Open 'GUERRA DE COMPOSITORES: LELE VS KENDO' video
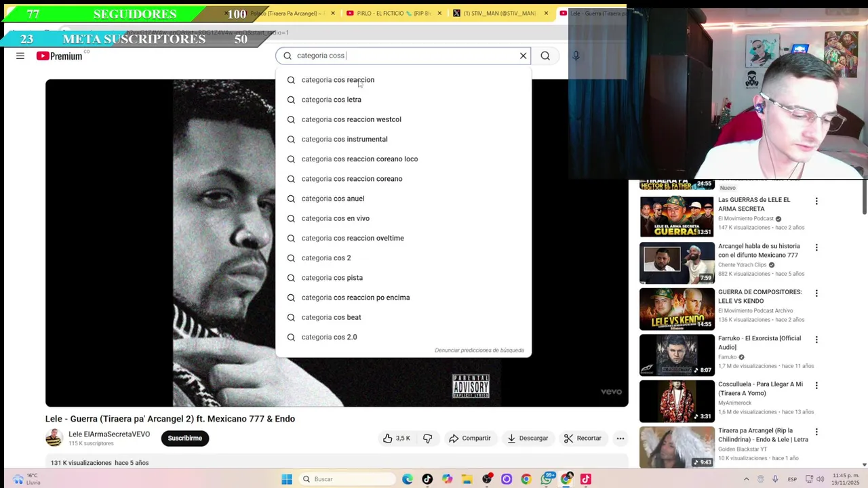The height and width of the screenshot is (488, 868). click(x=759, y=296)
